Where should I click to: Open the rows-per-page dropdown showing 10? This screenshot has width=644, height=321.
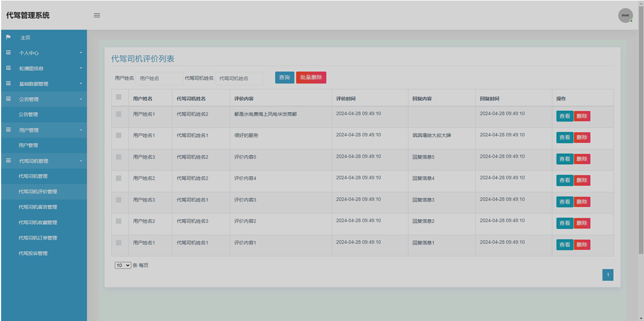(123, 265)
